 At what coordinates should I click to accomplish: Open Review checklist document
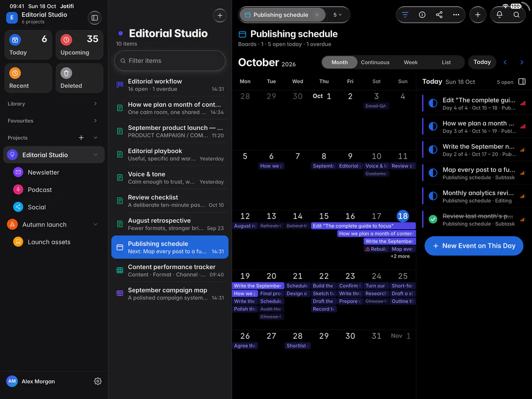(x=170, y=201)
